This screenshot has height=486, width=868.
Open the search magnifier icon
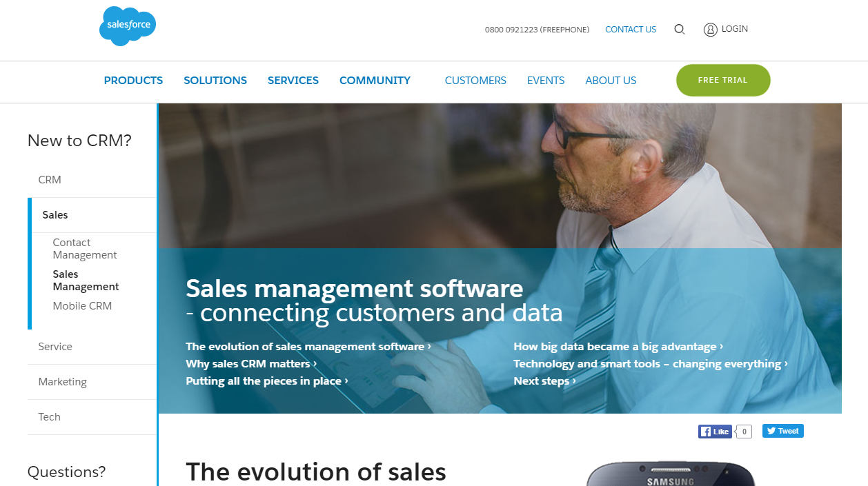(x=680, y=30)
